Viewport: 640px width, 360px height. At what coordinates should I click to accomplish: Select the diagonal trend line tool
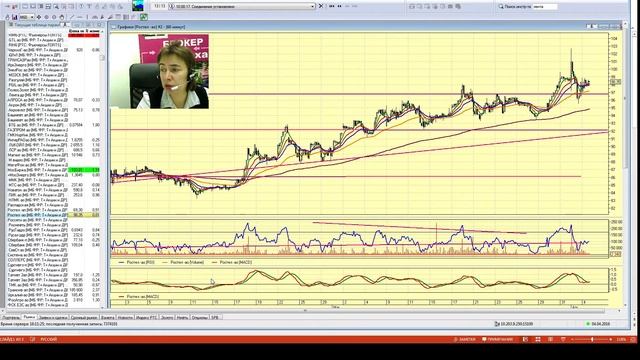point(72,17)
